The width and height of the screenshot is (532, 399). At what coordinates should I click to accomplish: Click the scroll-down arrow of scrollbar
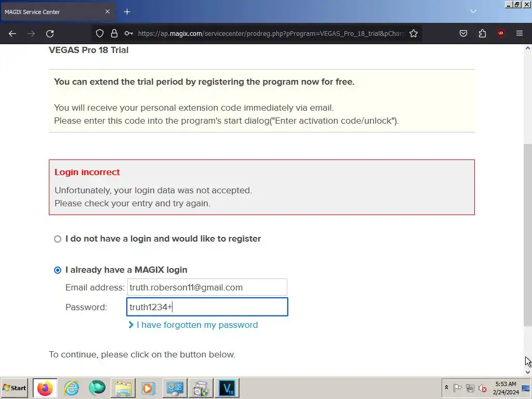(527, 372)
